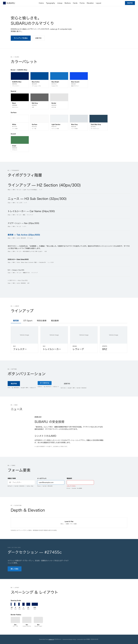
Task: Select the 特別仕様車 tab
Action: pos(42,320)
